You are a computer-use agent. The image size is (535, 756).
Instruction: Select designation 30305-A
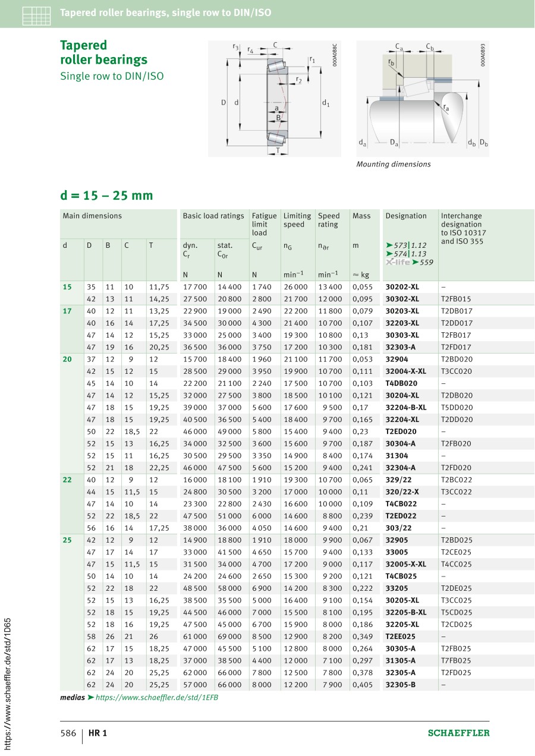tap(400, 649)
